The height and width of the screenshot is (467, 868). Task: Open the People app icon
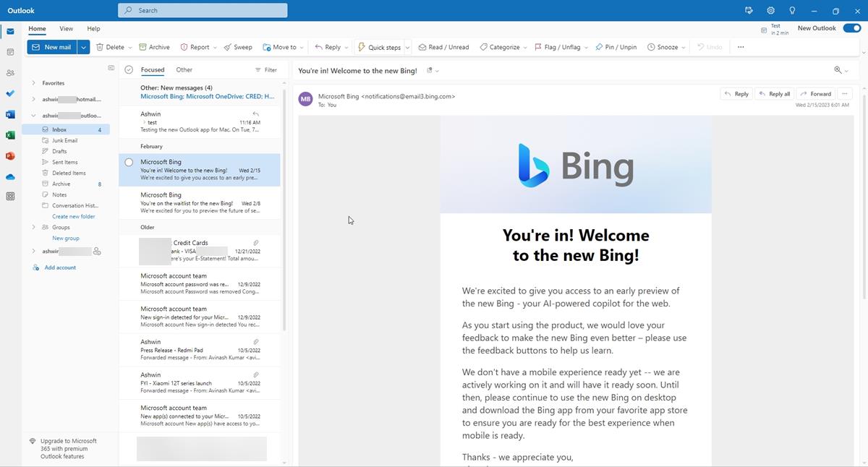tap(10, 72)
